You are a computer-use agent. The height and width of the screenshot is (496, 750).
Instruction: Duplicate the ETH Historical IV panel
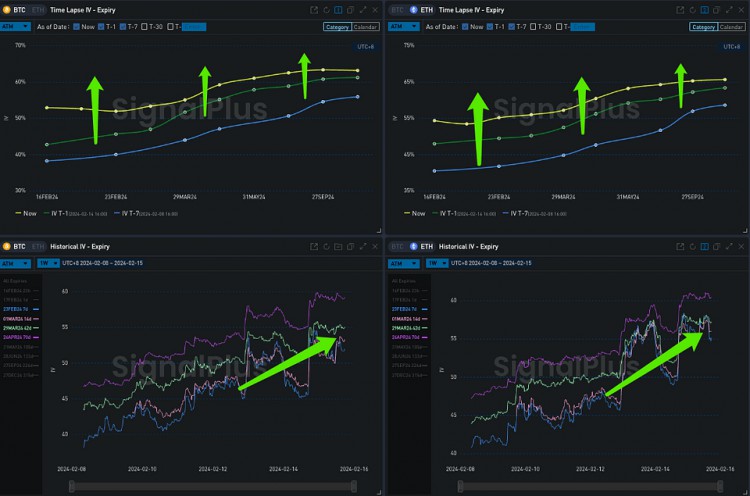(x=717, y=246)
